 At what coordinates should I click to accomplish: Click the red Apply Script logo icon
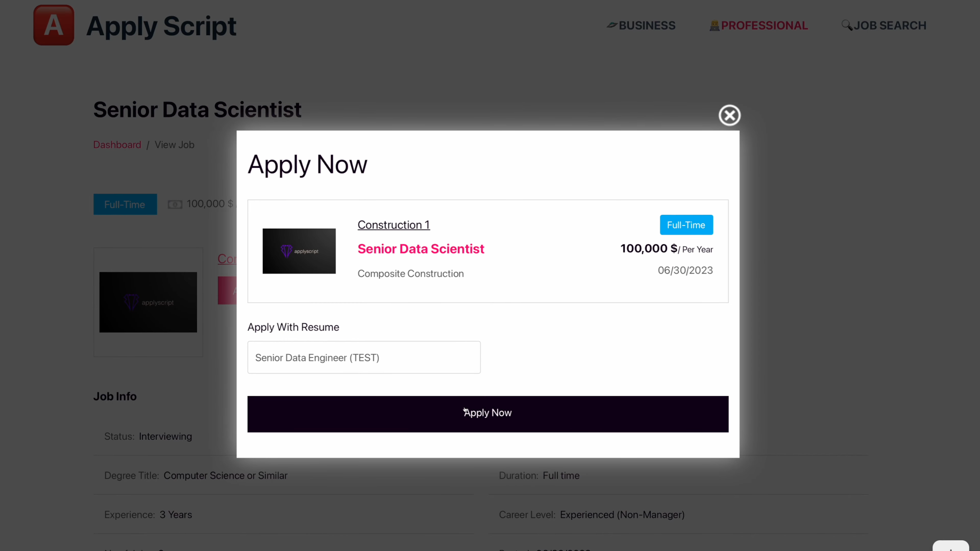(54, 25)
